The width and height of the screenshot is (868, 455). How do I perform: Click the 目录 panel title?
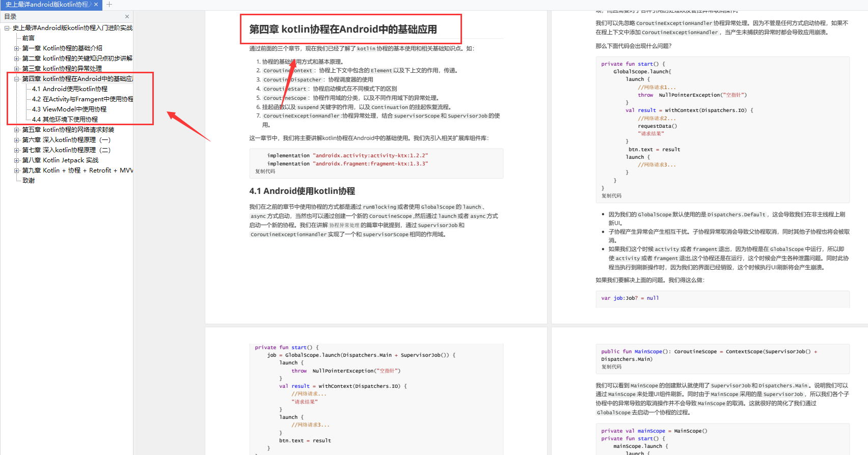tap(10, 17)
